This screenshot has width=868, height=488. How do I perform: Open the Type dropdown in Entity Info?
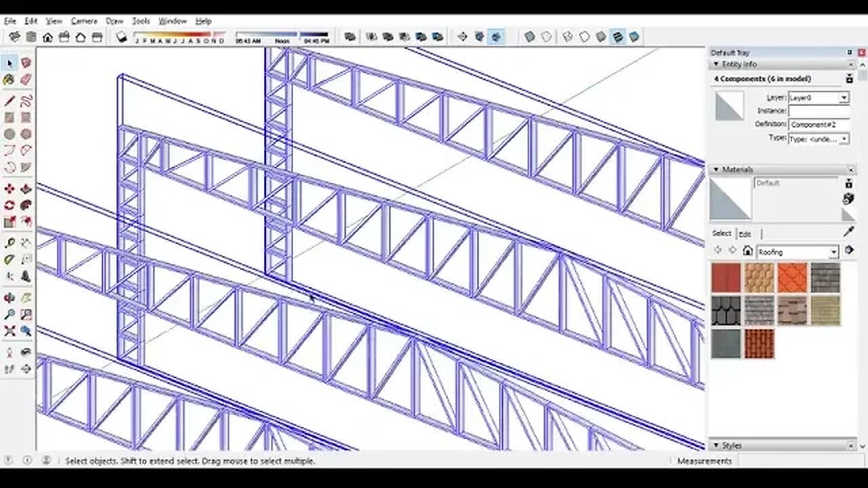pyautogui.click(x=844, y=138)
